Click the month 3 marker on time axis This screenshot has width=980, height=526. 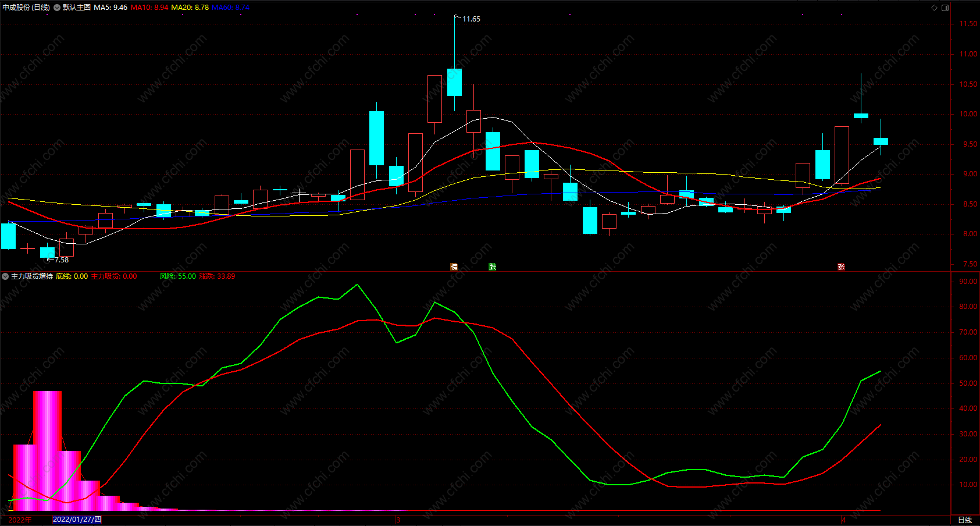398,520
